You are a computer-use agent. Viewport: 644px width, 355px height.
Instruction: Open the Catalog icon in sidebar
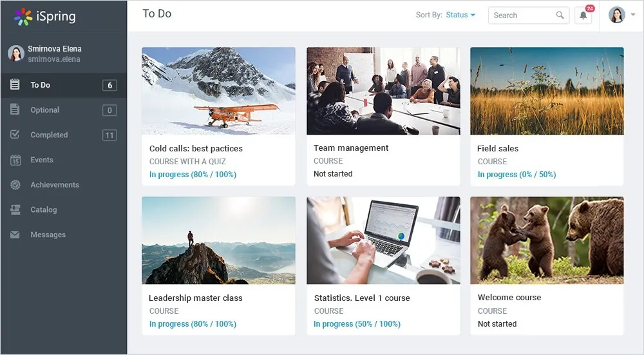click(15, 210)
